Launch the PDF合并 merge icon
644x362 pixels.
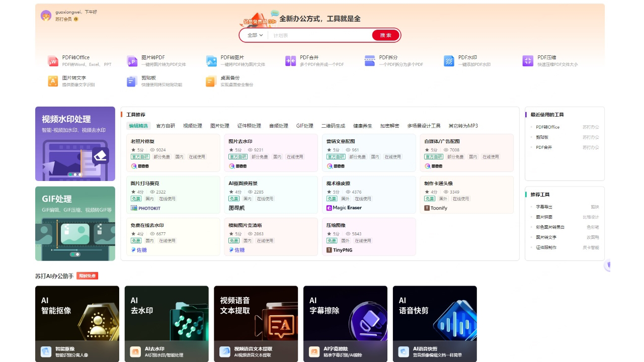pyautogui.click(x=290, y=61)
